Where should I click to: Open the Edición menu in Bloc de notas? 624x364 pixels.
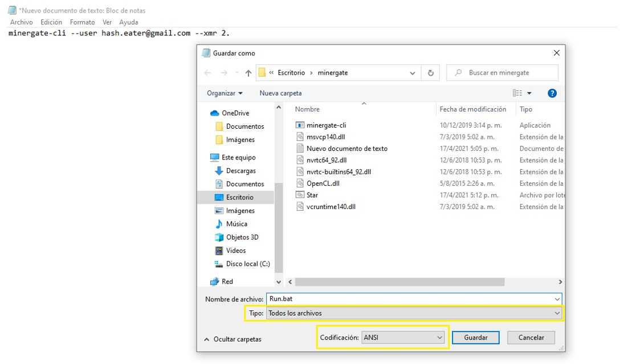[51, 22]
